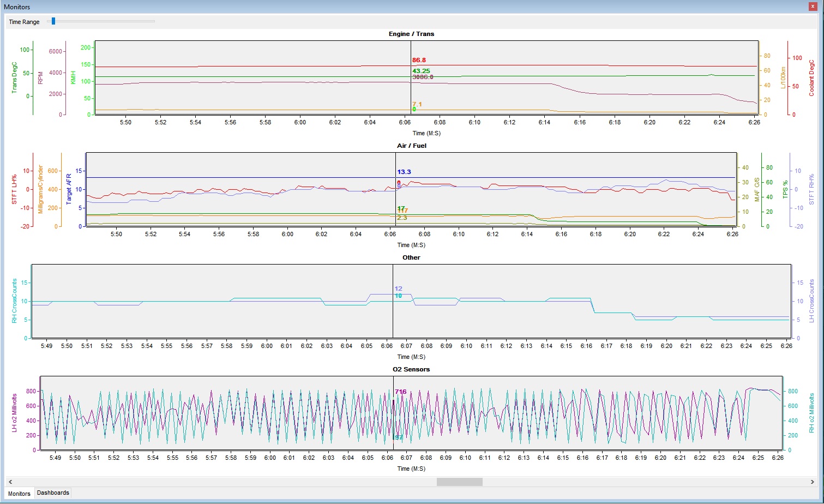The image size is (824, 504).
Task: Switch to the Dashboards tab
Action: tap(53, 493)
